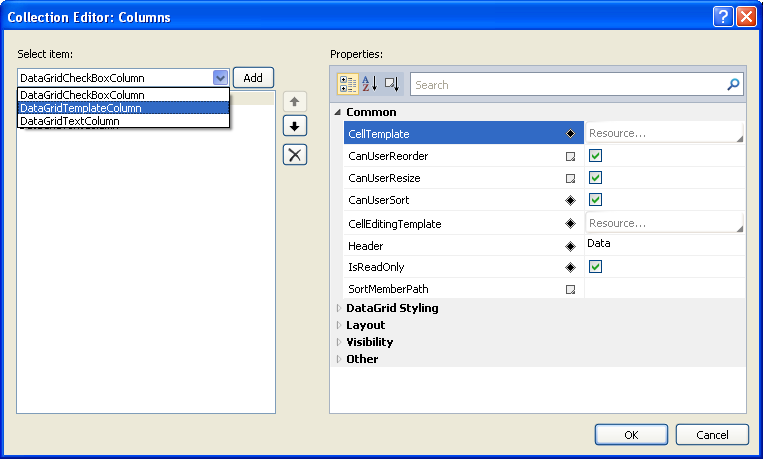Expand the DataGrid Styling category

point(338,308)
